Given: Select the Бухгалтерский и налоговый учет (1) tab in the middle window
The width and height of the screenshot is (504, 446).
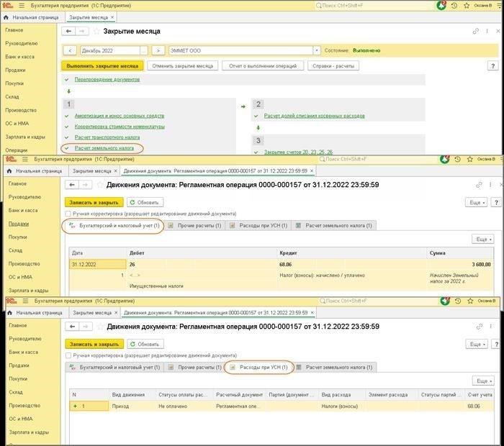Looking at the screenshot, I should point(114,225).
